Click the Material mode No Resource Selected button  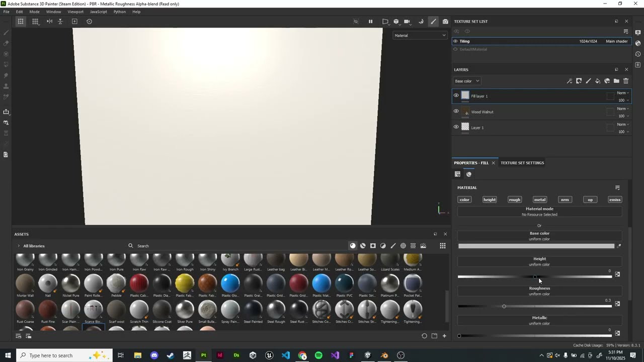(x=539, y=212)
